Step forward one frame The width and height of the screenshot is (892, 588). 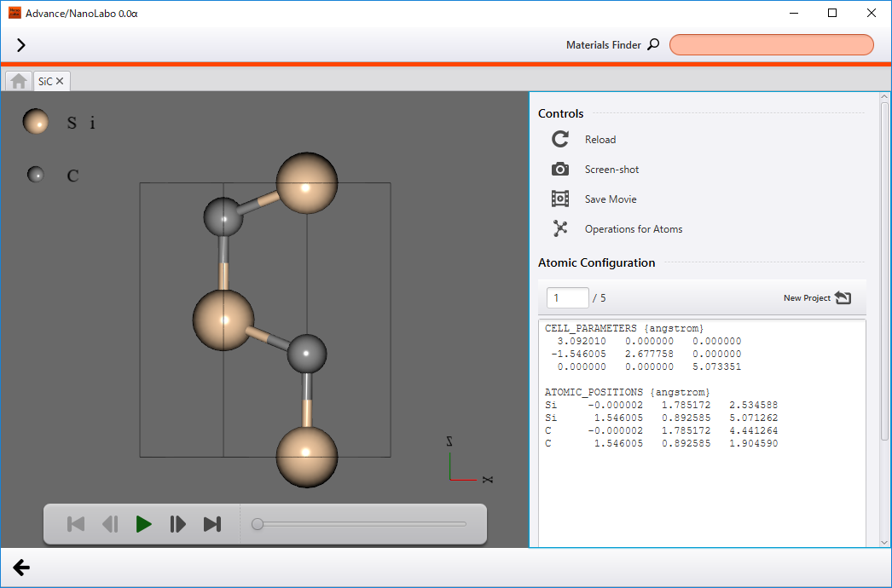pyautogui.click(x=177, y=524)
